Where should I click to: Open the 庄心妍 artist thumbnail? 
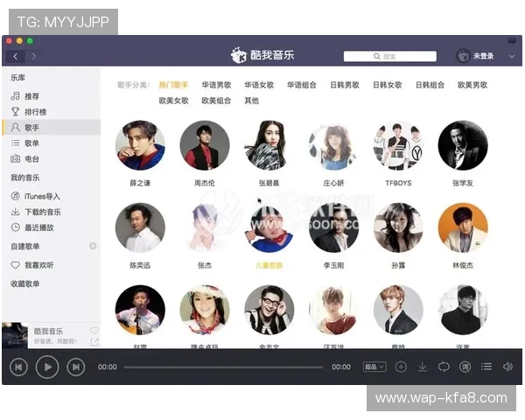[x=334, y=145]
